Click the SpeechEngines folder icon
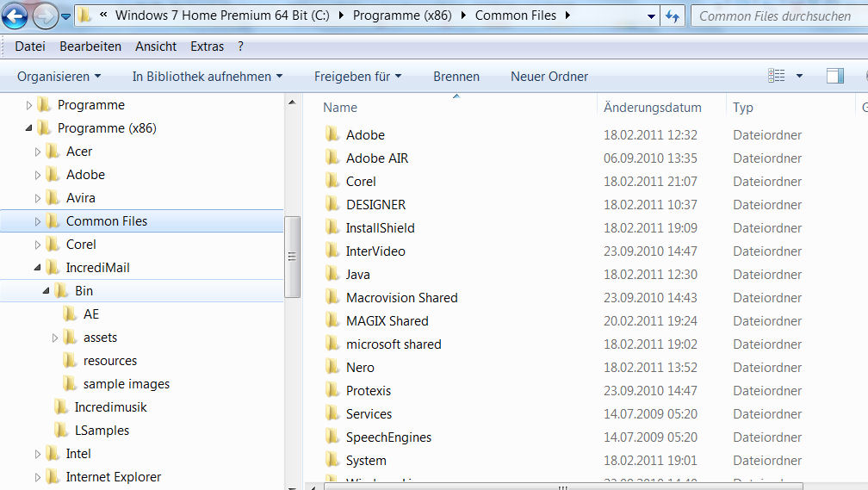Screen dimensions: 868x490 tap(332, 437)
